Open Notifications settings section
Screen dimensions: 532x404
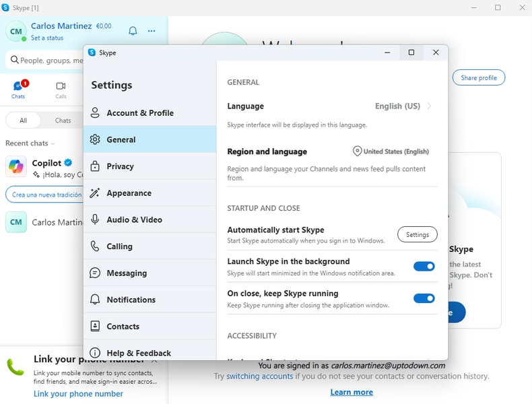[x=149, y=300]
